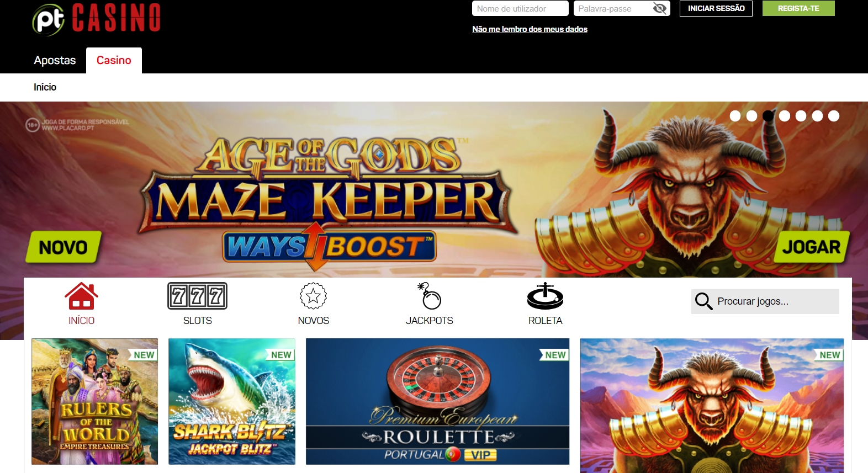This screenshot has width=868, height=473.
Task: Open the Início home icon category
Action: tap(81, 296)
